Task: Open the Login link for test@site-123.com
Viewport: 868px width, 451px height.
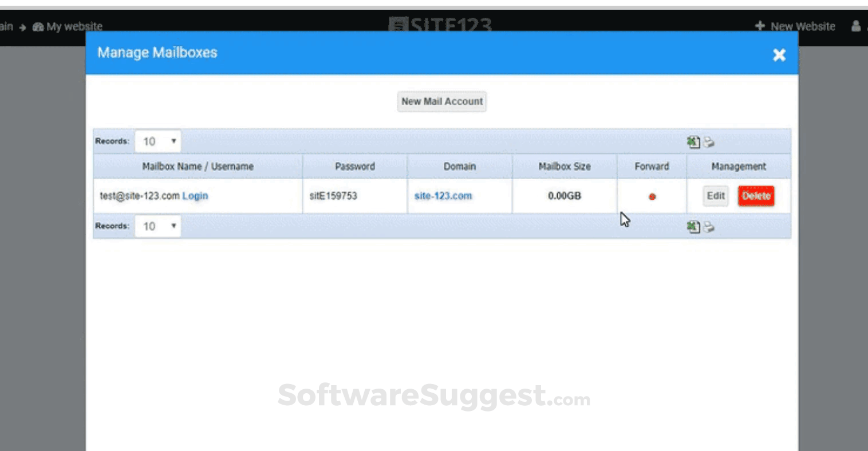Action: pos(195,196)
